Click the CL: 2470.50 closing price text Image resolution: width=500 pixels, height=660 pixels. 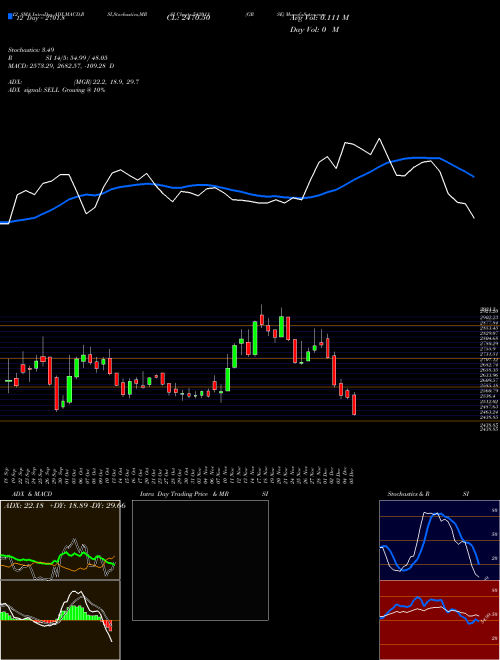pos(188,18)
